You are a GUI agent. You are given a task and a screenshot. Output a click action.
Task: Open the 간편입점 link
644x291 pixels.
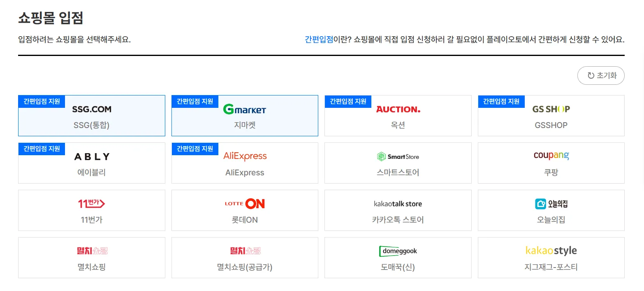319,40
